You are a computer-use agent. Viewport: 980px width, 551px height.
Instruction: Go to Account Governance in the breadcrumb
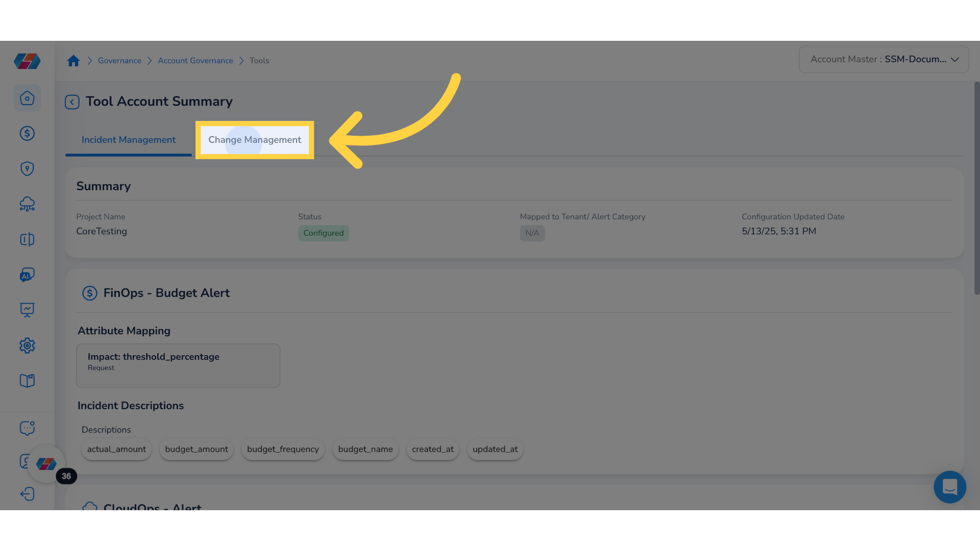(195, 61)
